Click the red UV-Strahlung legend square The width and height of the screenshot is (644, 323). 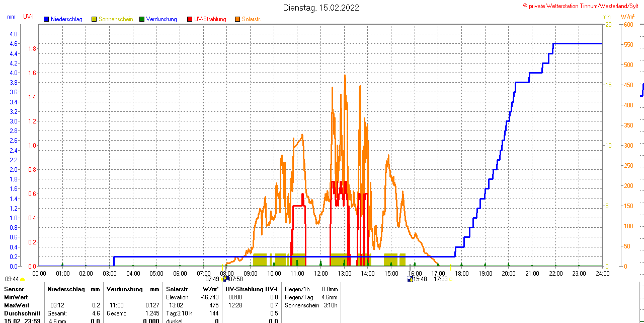coord(190,19)
